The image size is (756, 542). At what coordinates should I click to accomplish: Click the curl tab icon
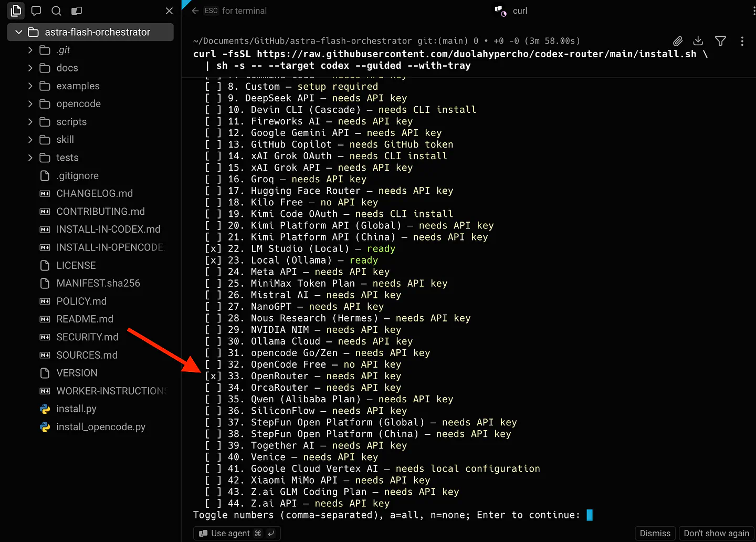pyautogui.click(x=501, y=11)
